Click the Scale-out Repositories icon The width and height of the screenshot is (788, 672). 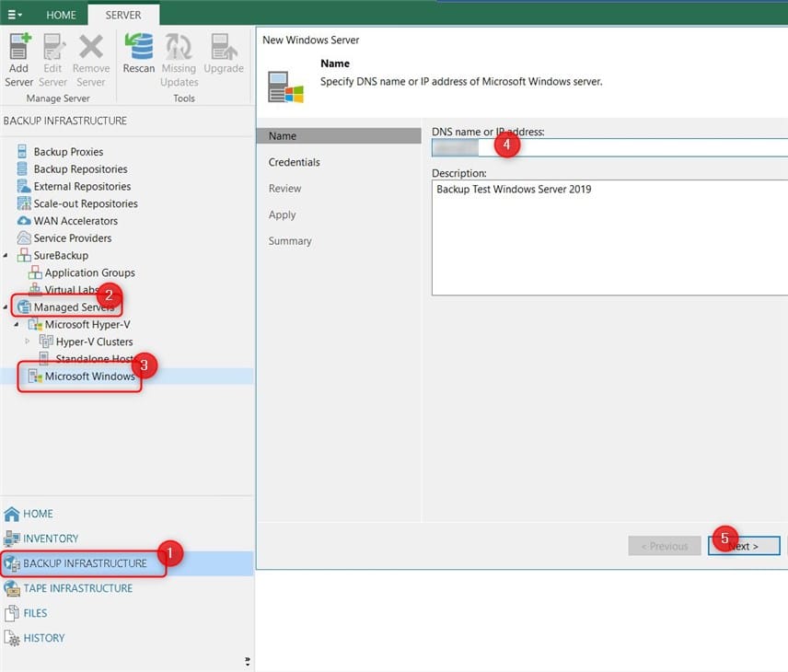(x=24, y=203)
